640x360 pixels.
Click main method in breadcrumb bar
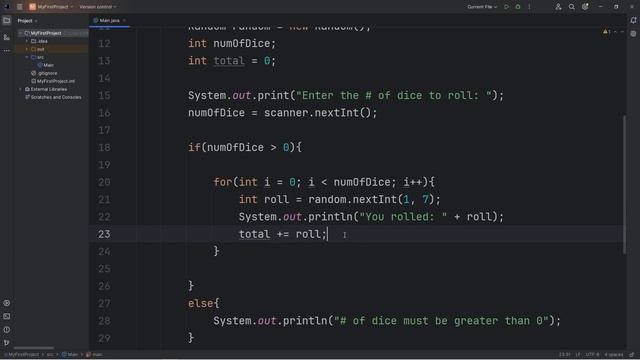pyautogui.click(x=94, y=355)
